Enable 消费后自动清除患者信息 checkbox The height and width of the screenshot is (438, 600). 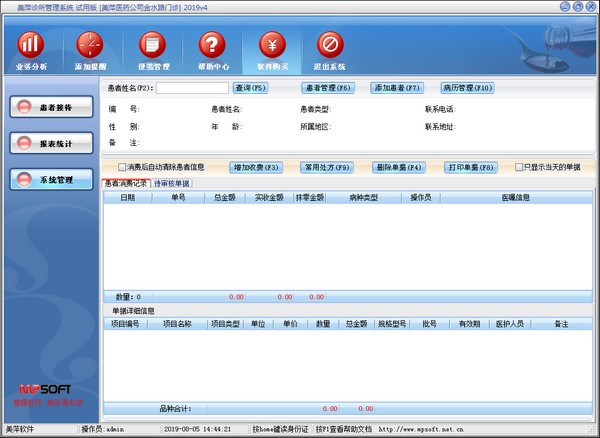(123, 167)
